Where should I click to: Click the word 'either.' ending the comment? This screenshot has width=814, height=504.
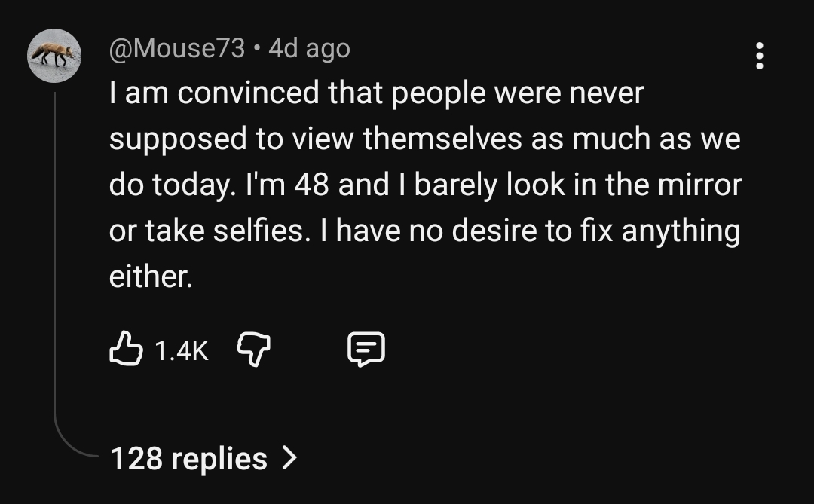pyautogui.click(x=151, y=276)
